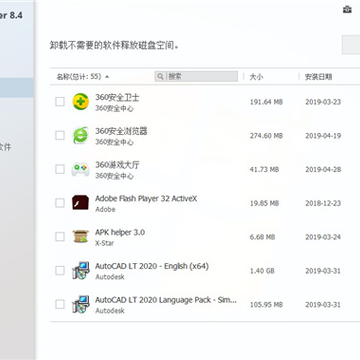Sort by the 安装日期 column header
Image resolution: width=360 pixels, height=360 pixels.
(318, 77)
